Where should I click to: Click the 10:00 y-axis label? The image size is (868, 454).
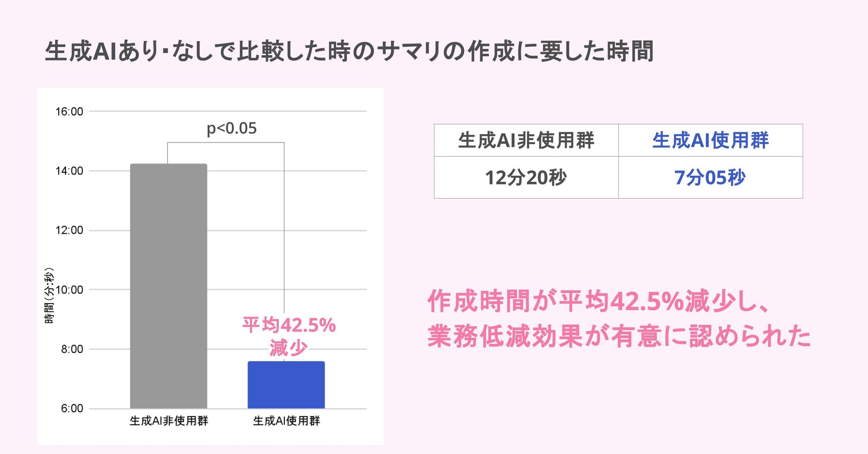(69, 290)
